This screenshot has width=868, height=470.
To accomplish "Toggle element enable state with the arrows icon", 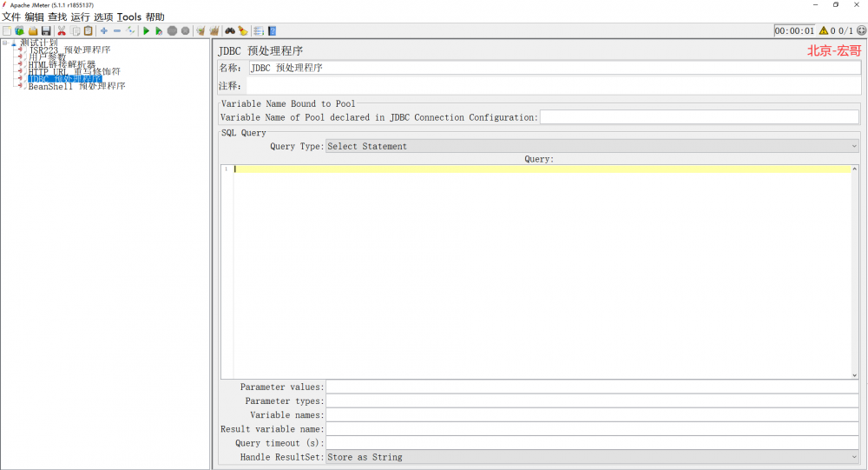I will [x=131, y=31].
